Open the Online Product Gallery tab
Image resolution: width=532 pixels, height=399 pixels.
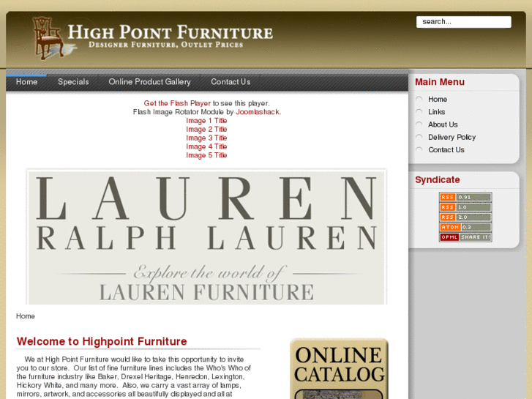pos(149,82)
